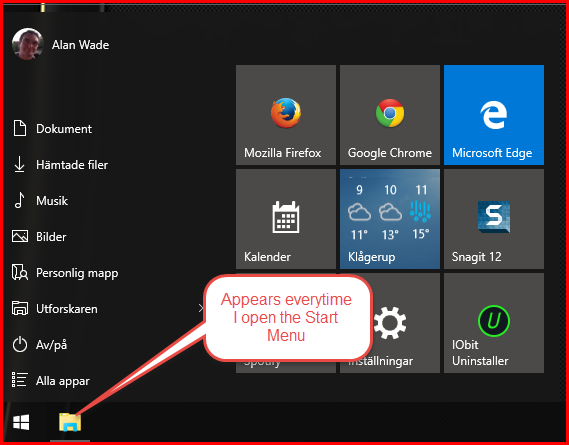Launch the Snagit 12 tile
This screenshot has height=445, width=569.
(x=494, y=219)
